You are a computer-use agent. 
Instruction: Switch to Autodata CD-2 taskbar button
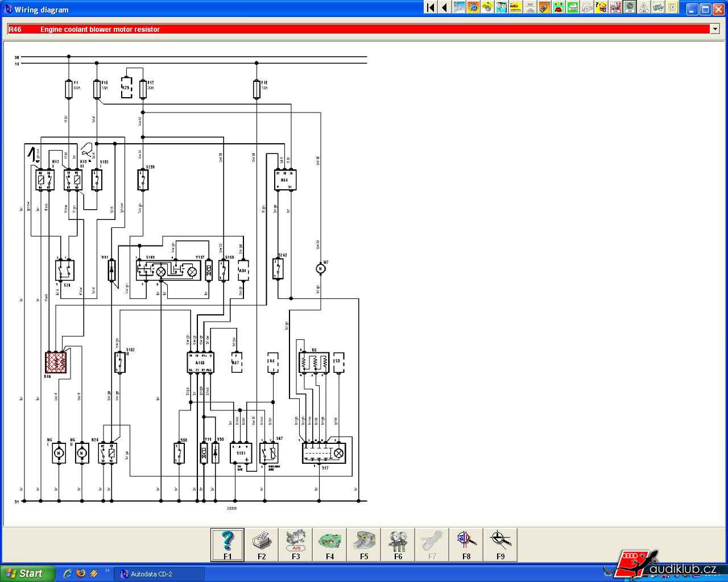pos(159,574)
